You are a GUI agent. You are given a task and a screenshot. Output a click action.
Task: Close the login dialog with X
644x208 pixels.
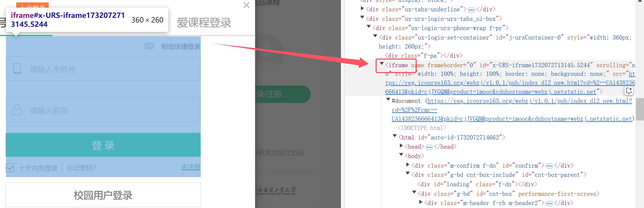pyautogui.click(x=246, y=5)
